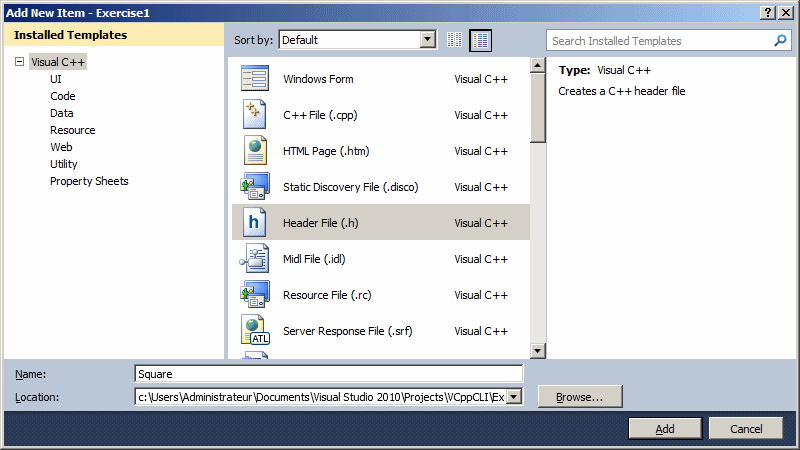Image resolution: width=800 pixels, height=450 pixels.
Task: Select the Resource template category
Action: click(72, 130)
